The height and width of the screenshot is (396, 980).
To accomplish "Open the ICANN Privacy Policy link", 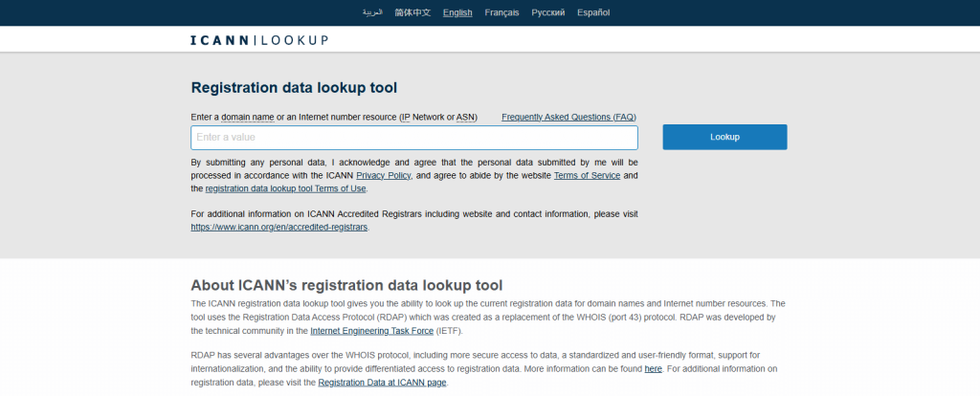I will (x=384, y=175).
